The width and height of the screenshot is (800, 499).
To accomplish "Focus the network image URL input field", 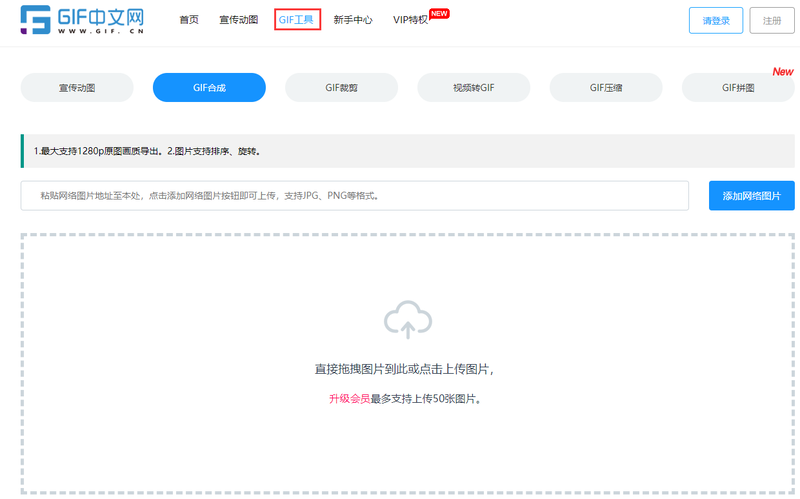I will click(x=355, y=196).
